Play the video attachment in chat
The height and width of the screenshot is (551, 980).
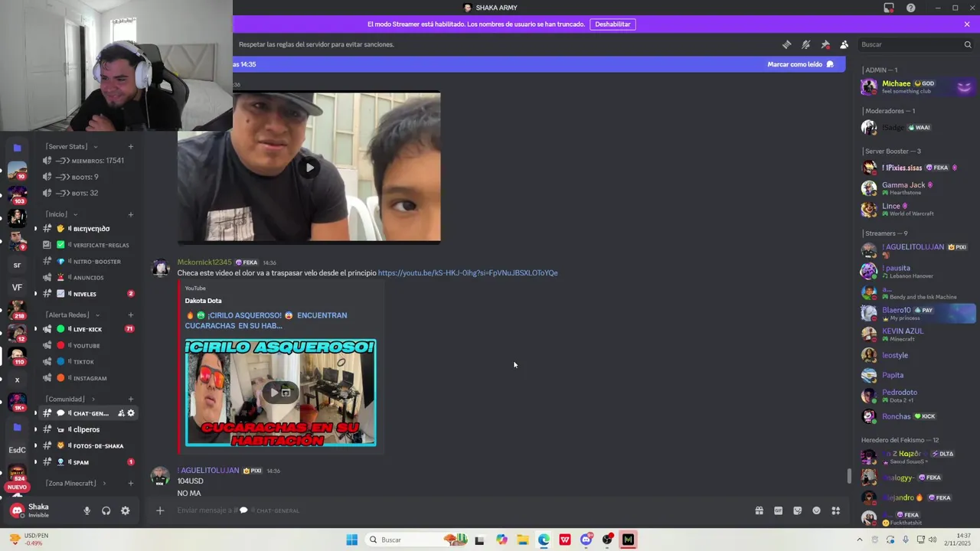(309, 168)
